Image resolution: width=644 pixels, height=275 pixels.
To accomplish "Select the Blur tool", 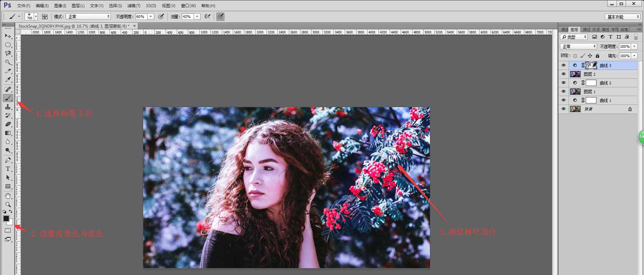I will [8, 142].
